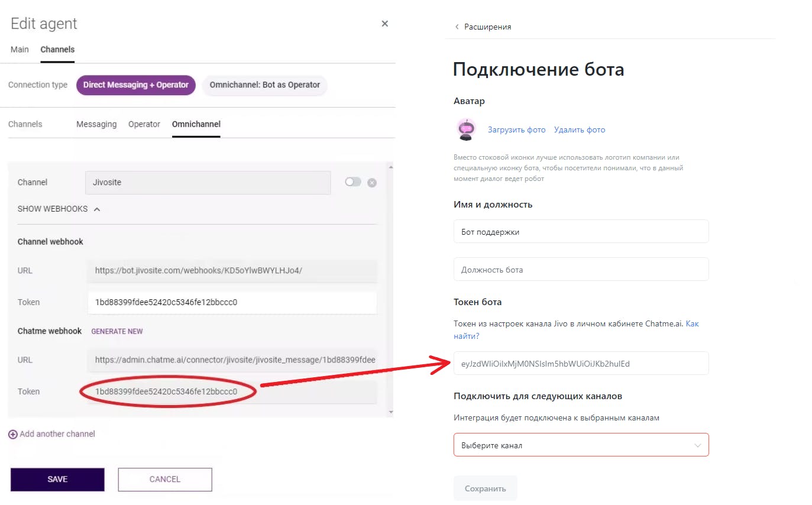This screenshot has height=505, width=812.
Task: Click the X icon next to the Jivosite toggle
Action: (373, 182)
